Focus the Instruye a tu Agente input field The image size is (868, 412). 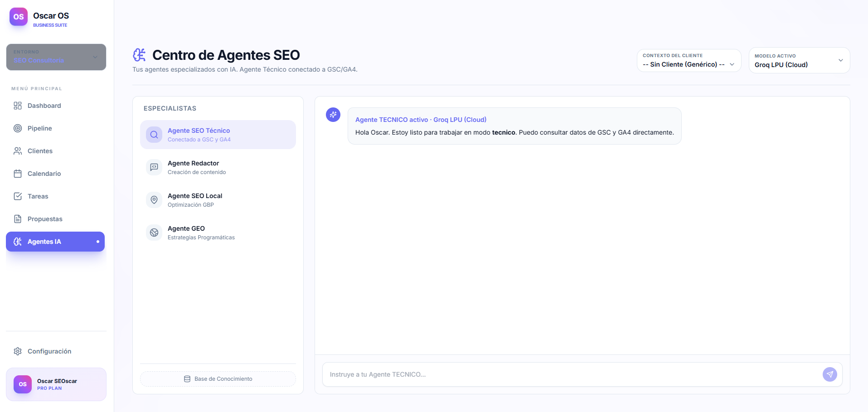click(571, 374)
